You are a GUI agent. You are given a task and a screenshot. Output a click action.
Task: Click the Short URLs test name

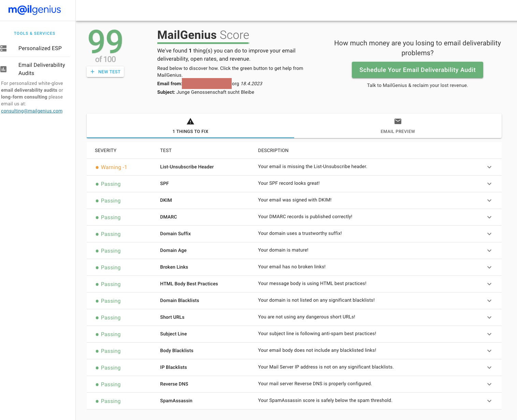tap(172, 317)
